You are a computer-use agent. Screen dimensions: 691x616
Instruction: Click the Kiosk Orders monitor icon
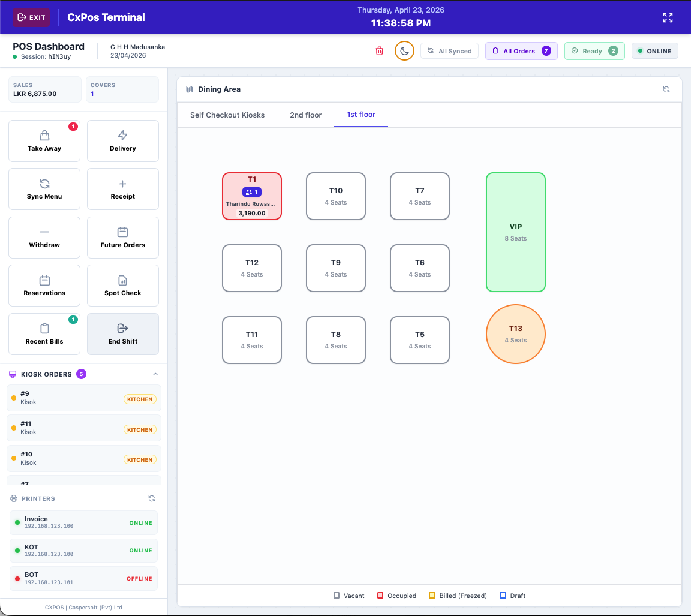[x=13, y=374]
